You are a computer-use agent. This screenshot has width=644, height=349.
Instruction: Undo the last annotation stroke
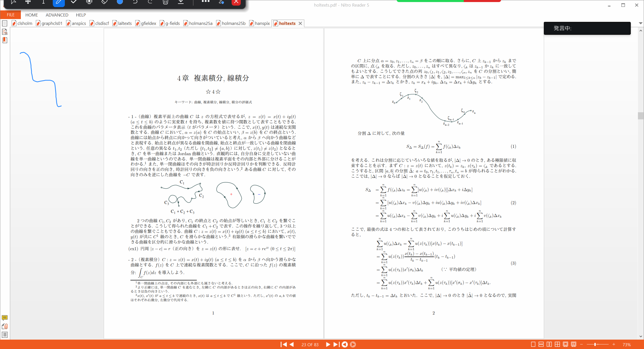pos(135,3)
